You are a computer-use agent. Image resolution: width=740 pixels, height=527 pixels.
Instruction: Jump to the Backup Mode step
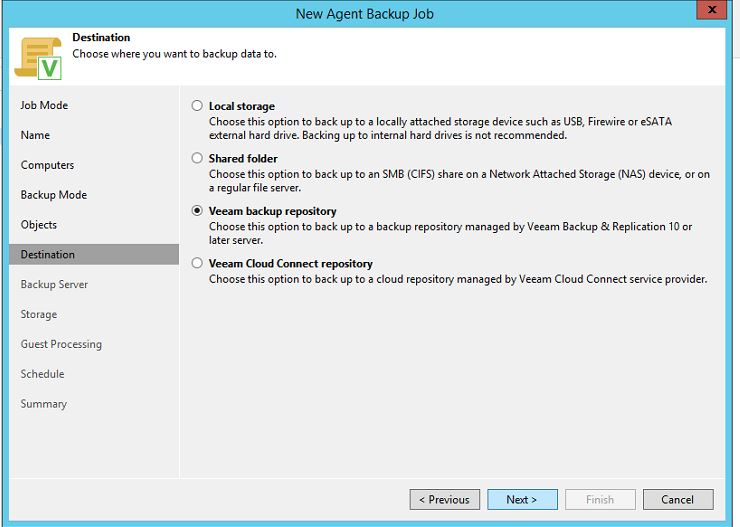53,195
